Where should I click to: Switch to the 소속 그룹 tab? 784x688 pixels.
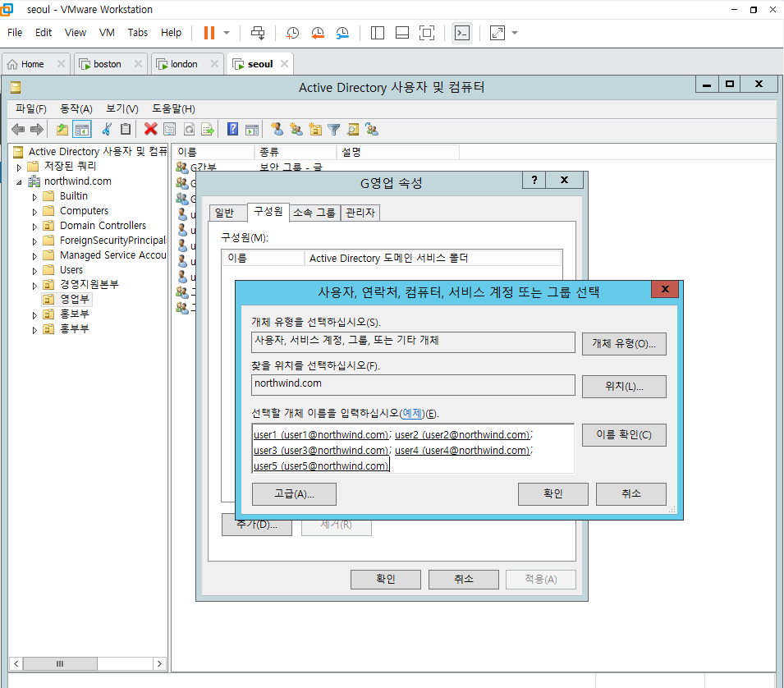click(x=314, y=213)
